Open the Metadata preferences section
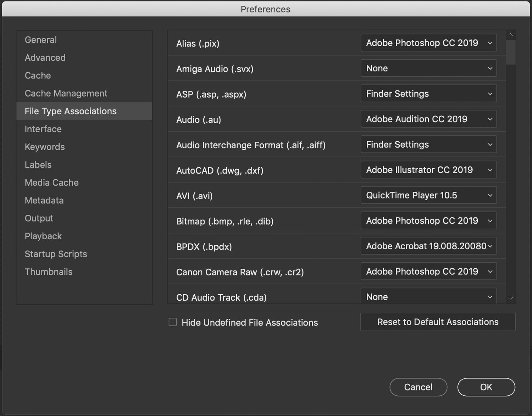532x416 pixels. tap(44, 201)
